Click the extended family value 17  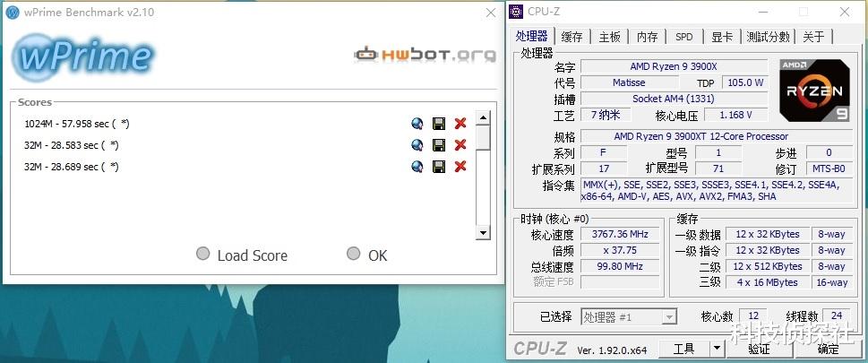coord(604,169)
